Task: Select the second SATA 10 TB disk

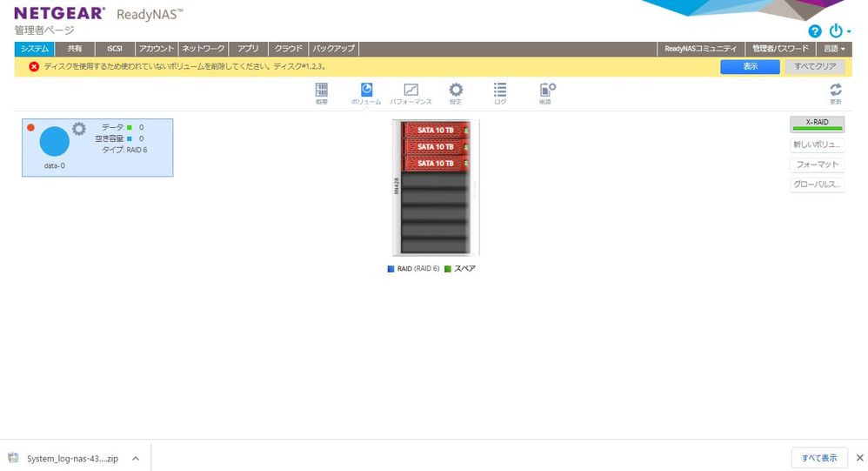Action: click(436, 147)
